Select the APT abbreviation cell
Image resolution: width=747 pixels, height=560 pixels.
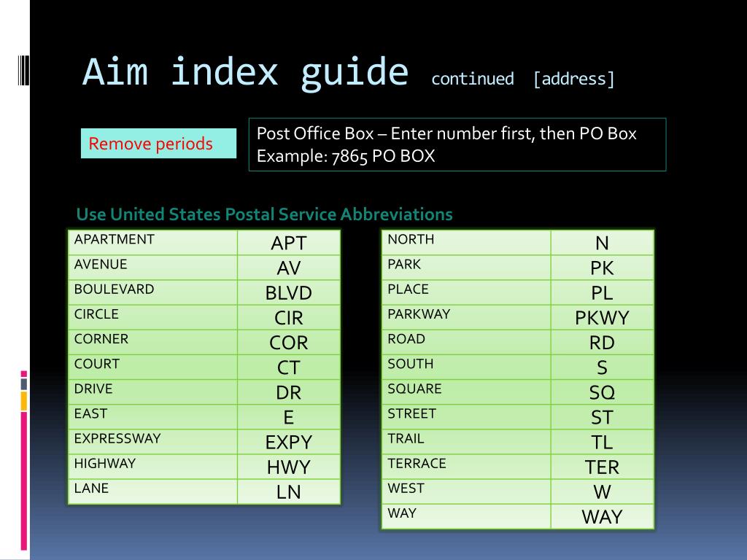click(x=289, y=243)
